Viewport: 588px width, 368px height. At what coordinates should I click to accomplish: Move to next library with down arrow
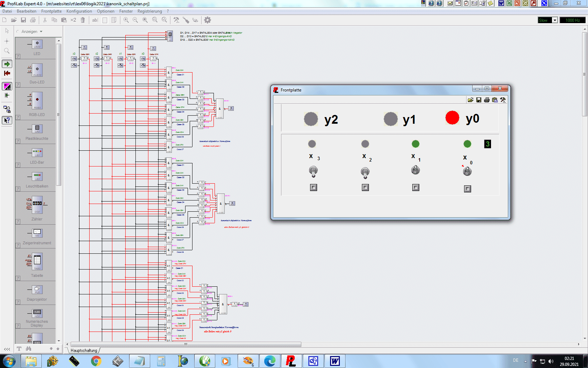coord(51,349)
